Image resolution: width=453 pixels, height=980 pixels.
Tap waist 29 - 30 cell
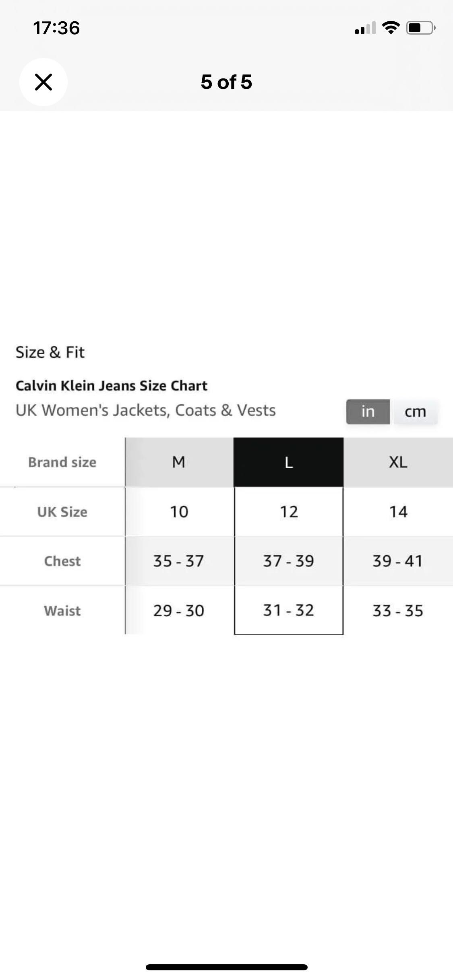pos(179,610)
